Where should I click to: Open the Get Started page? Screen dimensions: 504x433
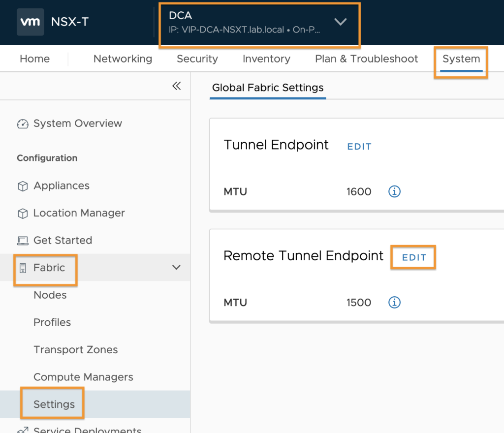coord(63,240)
